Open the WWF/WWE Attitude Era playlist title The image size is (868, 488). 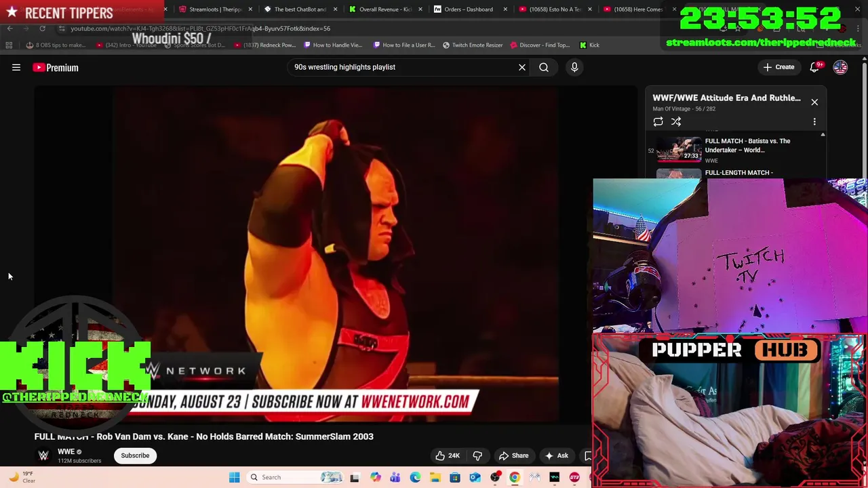[x=726, y=98]
